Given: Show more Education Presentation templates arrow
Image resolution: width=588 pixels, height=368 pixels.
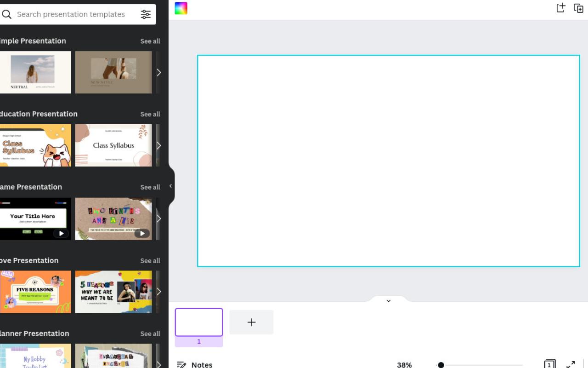Looking at the screenshot, I should coord(158,145).
